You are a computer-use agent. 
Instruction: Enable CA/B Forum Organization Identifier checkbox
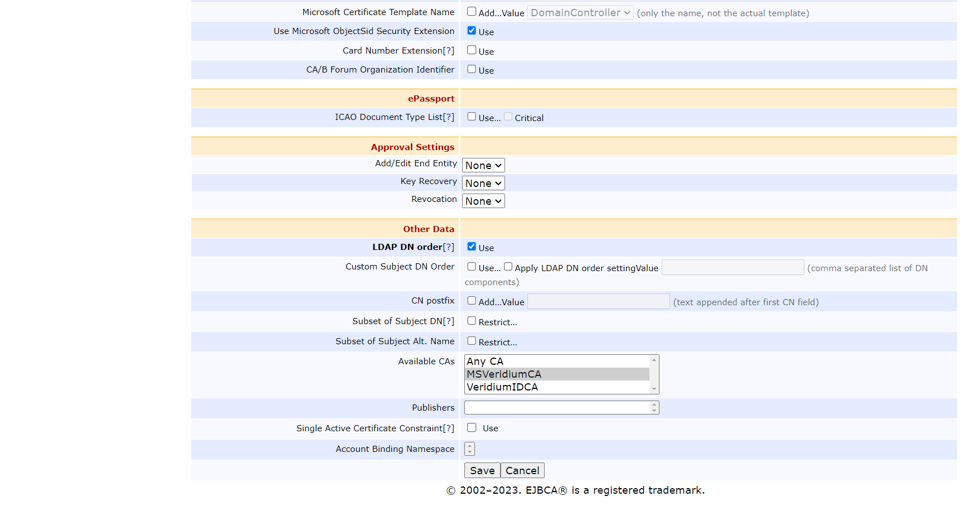[472, 69]
